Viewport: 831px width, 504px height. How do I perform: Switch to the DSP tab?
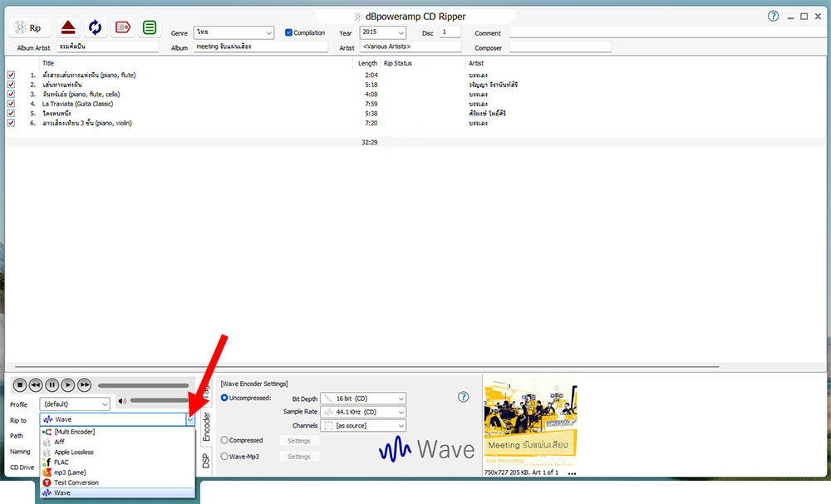[x=206, y=460]
